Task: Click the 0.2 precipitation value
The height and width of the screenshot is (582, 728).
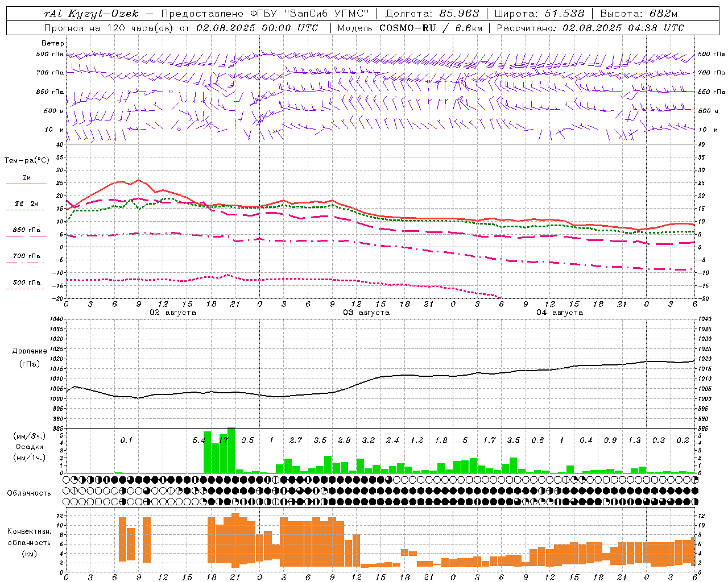Action: 682,440
